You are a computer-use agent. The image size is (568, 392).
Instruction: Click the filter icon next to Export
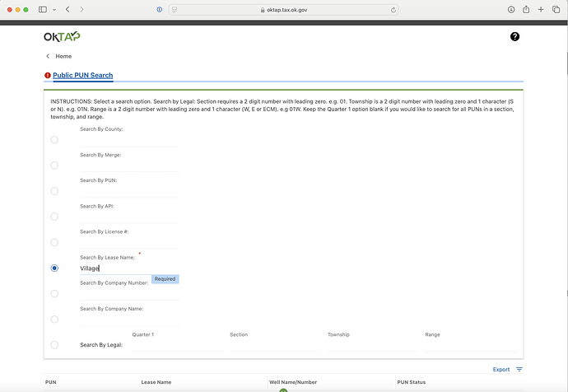pos(519,369)
